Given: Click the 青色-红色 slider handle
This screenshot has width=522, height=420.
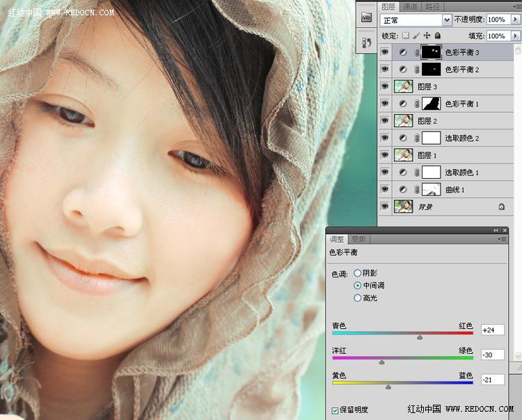Looking at the screenshot, I should tap(420, 337).
